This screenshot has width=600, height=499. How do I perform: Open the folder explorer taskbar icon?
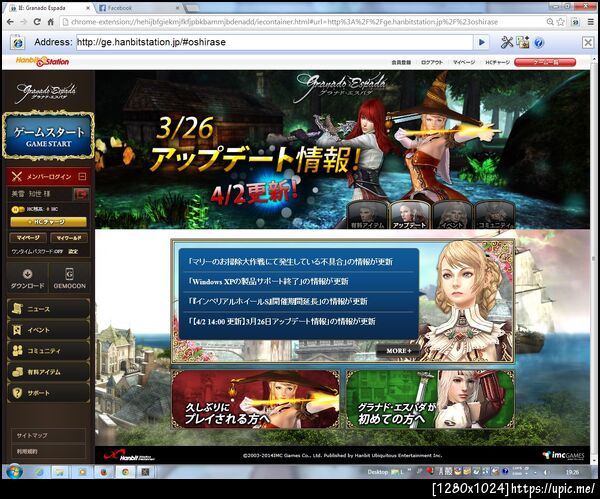(60, 472)
